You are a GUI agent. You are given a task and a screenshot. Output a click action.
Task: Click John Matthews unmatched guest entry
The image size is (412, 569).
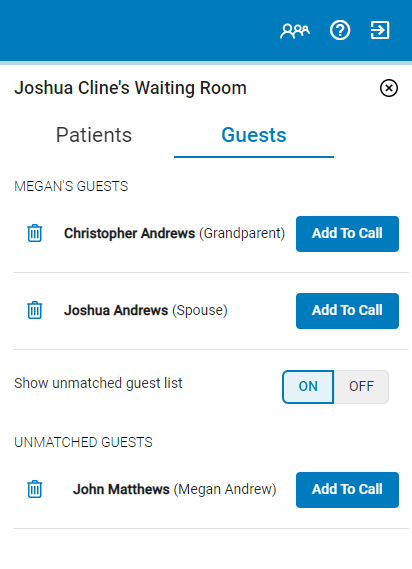(175, 489)
